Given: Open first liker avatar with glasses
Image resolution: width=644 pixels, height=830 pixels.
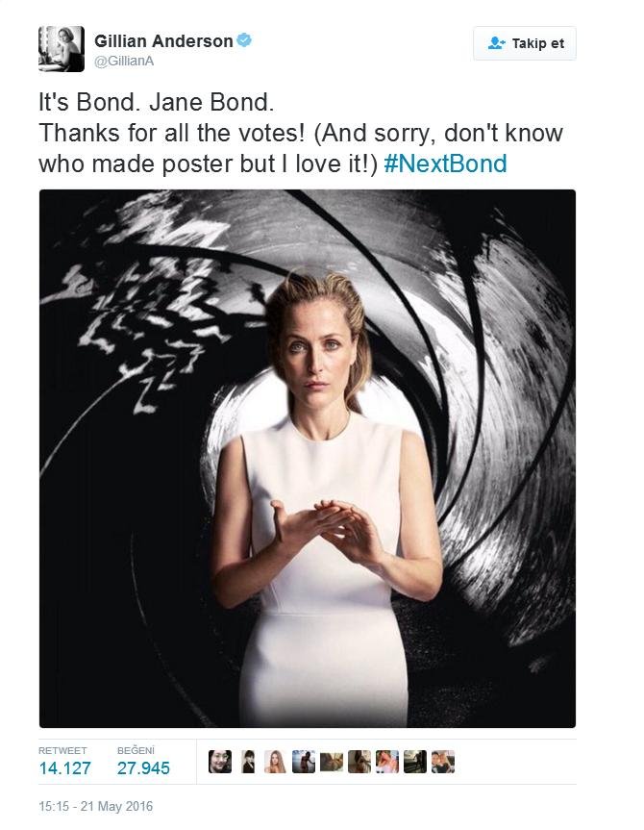Looking at the screenshot, I should [220, 762].
